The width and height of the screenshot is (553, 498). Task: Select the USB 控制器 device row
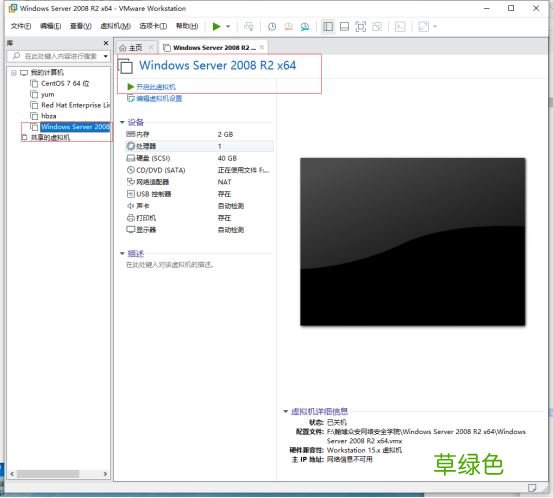pos(199,194)
